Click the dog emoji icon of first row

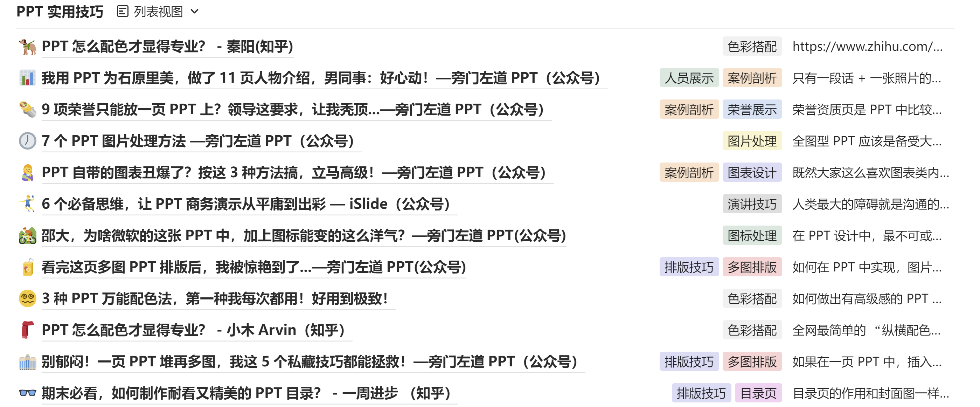tap(27, 47)
